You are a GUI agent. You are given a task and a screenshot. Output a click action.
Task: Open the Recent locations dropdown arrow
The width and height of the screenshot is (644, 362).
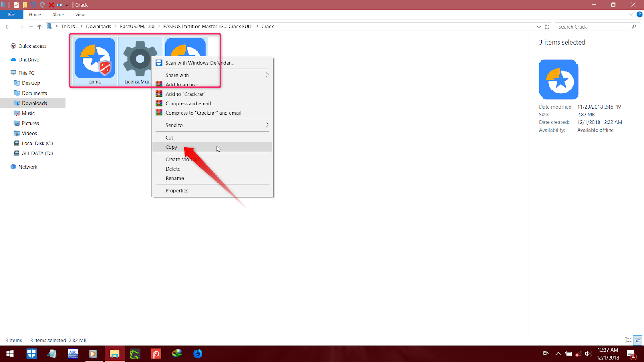tap(31, 27)
